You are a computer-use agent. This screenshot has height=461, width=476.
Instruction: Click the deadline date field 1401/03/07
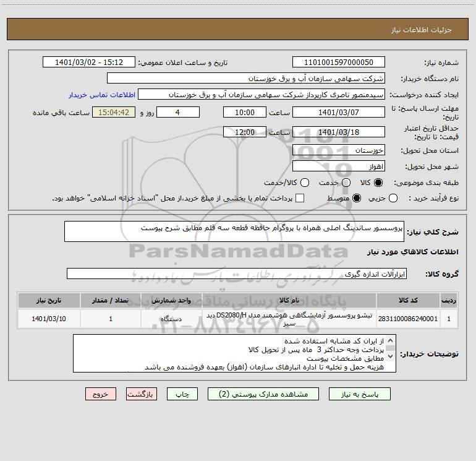(339, 112)
